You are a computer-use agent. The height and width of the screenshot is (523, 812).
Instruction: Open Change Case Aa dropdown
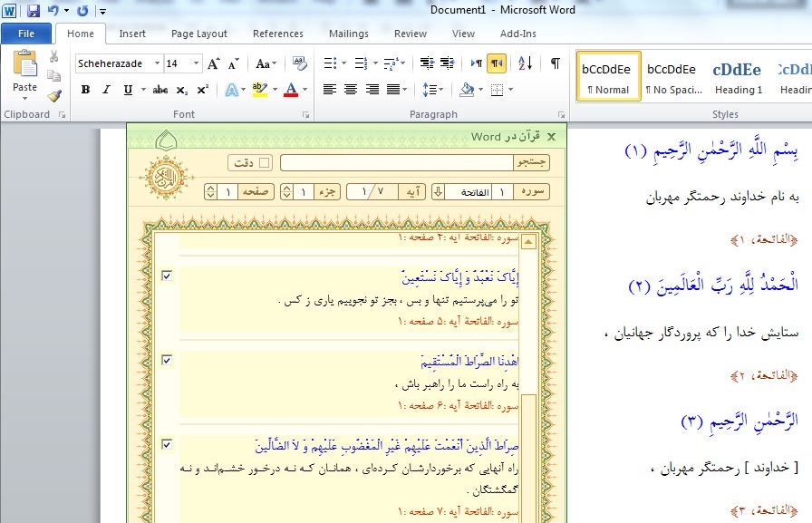click(x=266, y=63)
